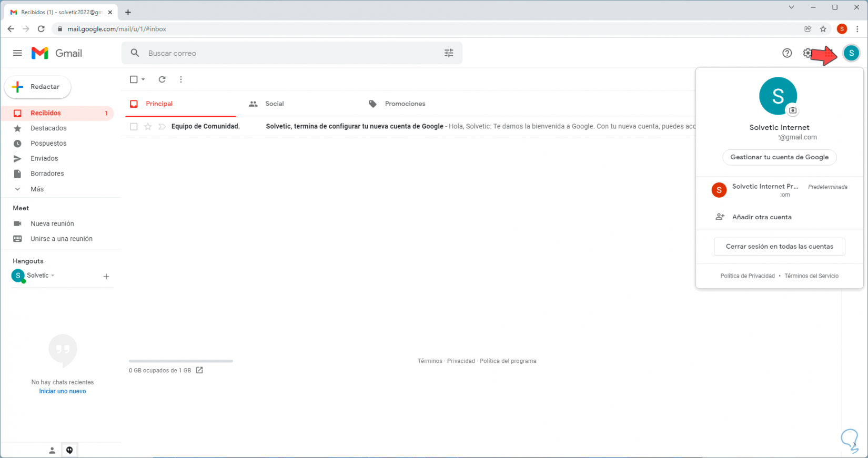Click the Gmail logo

click(57, 53)
